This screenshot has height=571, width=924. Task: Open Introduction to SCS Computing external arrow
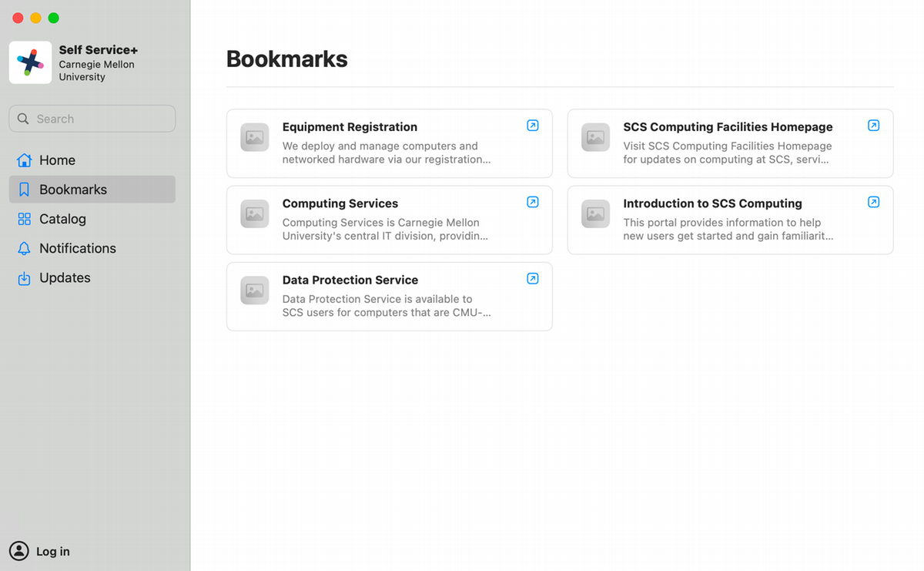(874, 202)
